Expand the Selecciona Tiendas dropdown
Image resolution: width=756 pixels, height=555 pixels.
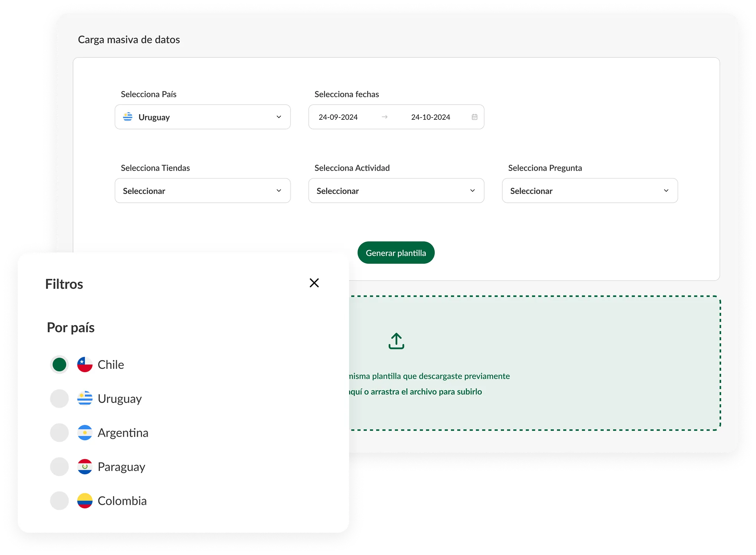point(202,191)
